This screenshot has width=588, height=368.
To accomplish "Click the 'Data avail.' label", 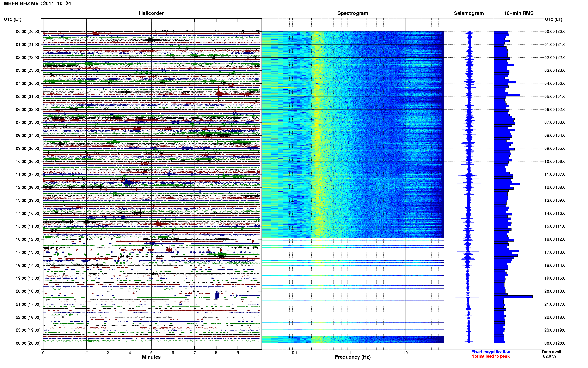I will click(x=552, y=352).
